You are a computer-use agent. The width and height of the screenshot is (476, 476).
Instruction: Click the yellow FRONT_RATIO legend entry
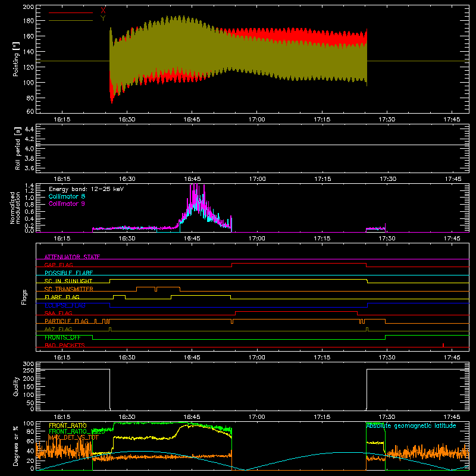68,425
